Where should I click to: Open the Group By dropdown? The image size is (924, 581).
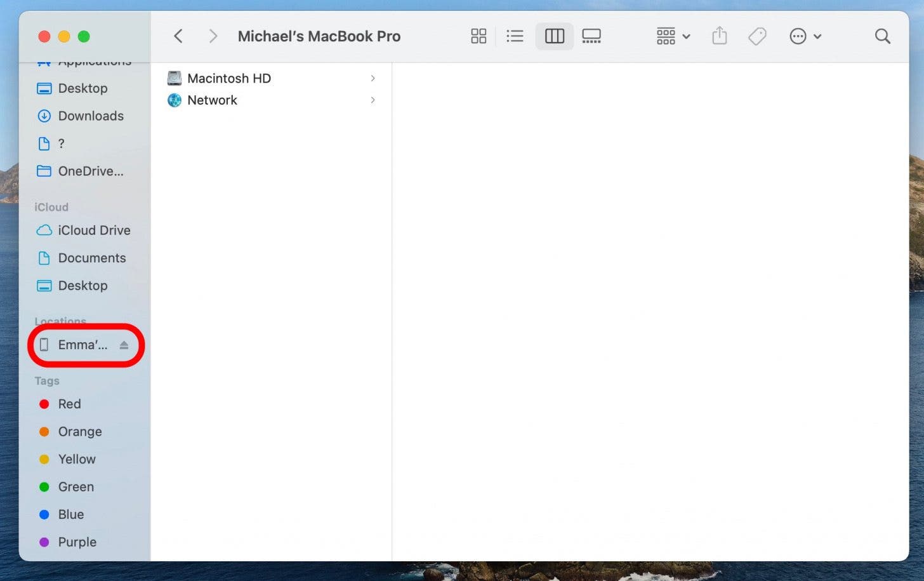coord(673,36)
